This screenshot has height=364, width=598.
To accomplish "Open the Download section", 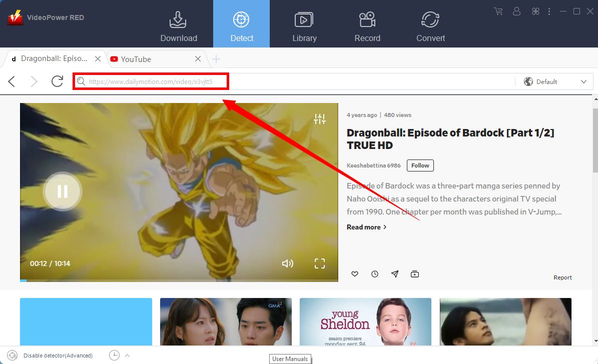I will [x=179, y=26].
